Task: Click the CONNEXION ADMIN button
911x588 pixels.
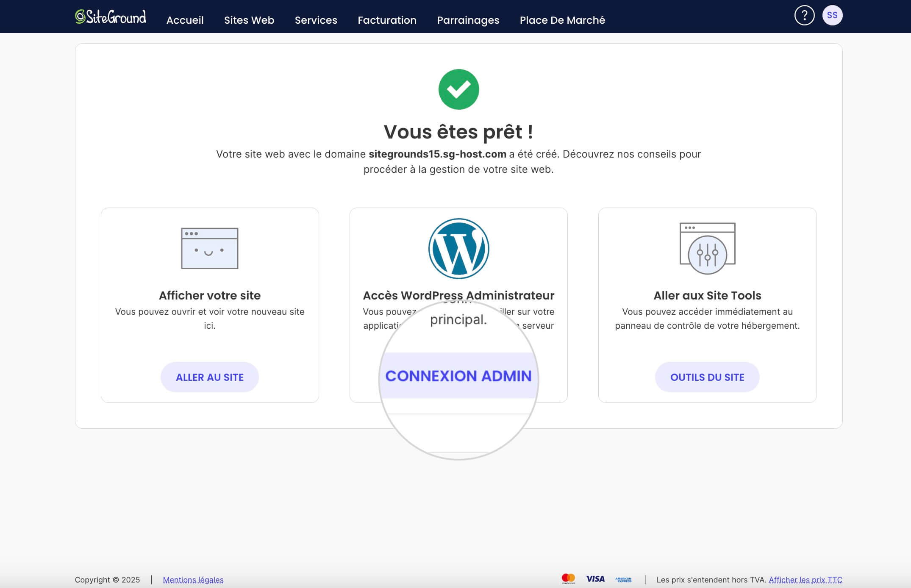Action: [458, 376]
